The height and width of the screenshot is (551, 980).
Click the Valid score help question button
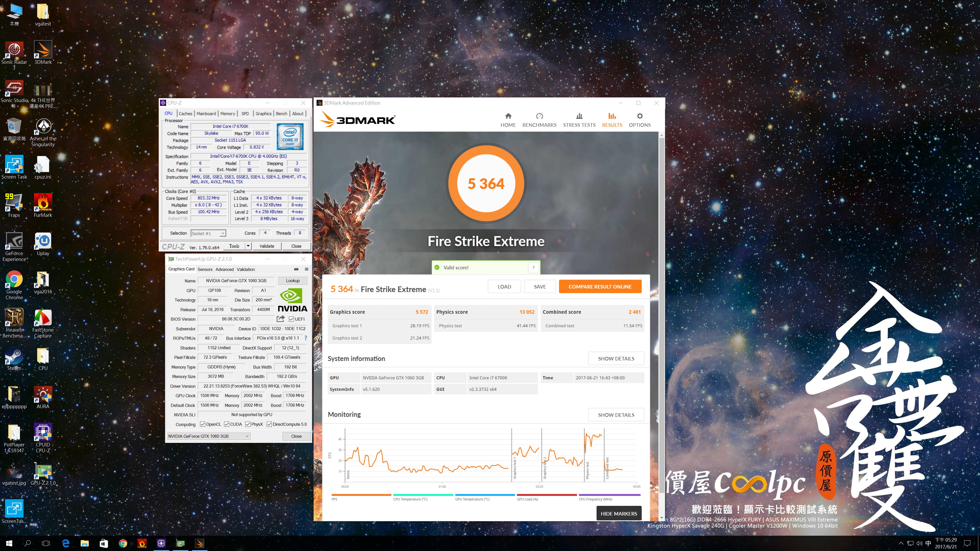click(533, 267)
